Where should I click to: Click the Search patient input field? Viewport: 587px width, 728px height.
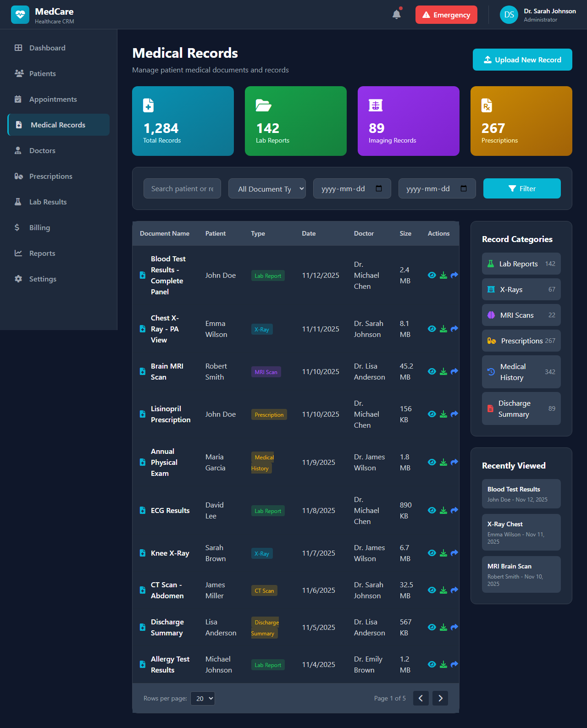point(182,188)
